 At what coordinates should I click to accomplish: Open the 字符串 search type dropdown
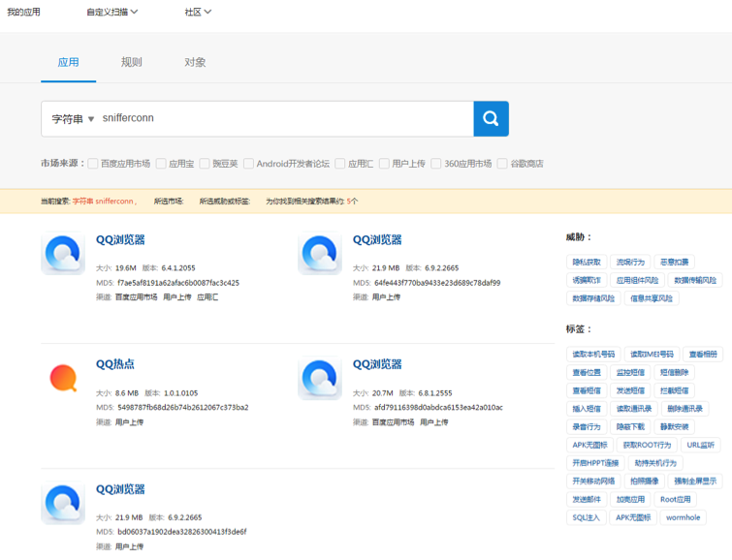73,119
